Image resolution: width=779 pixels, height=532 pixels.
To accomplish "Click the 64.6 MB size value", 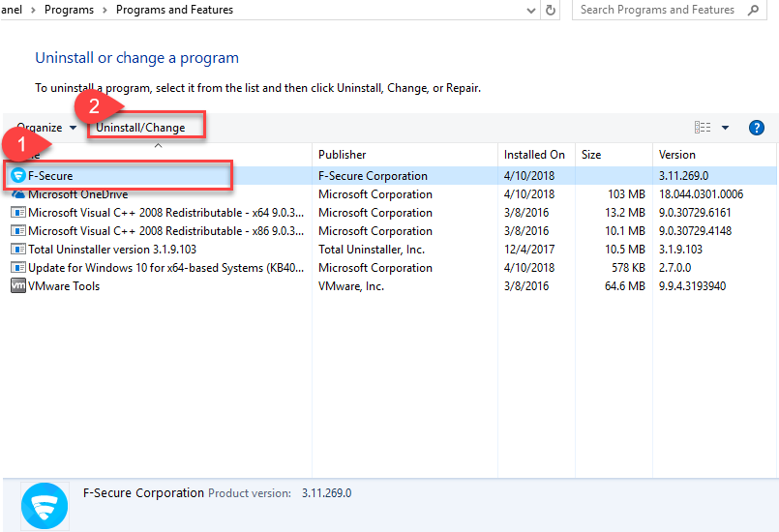I will [x=624, y=286].
